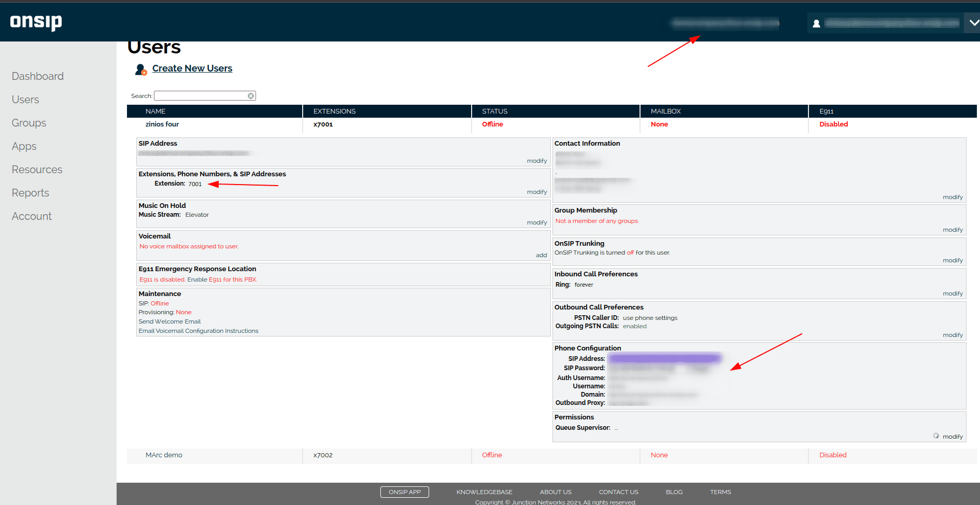Click the user profile icon in header

pos(816,23)
